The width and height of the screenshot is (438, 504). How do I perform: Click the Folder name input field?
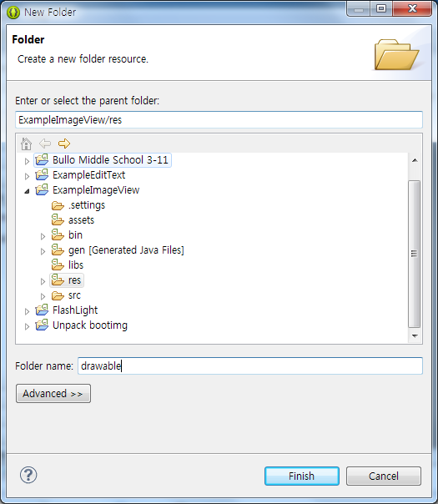(250, 365)
